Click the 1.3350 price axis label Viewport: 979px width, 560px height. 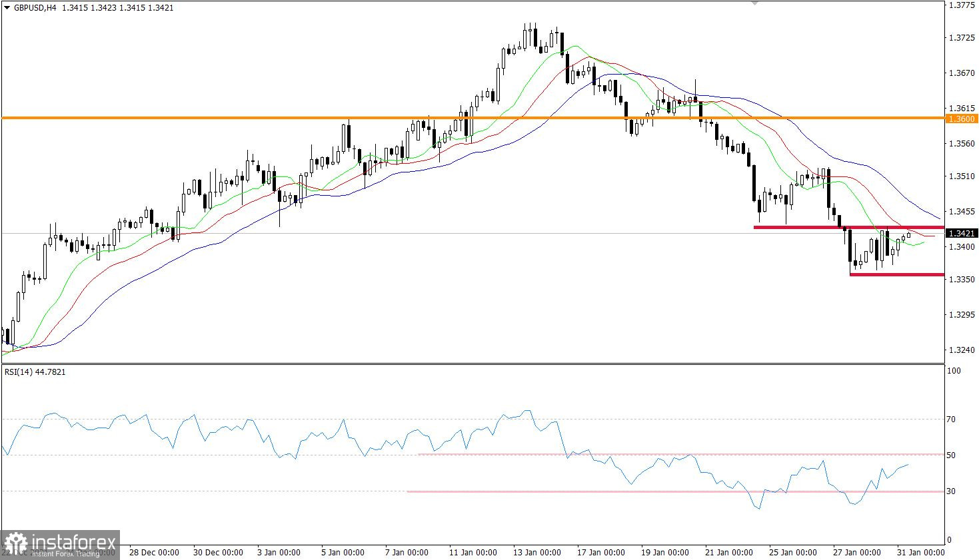[961, 280]
